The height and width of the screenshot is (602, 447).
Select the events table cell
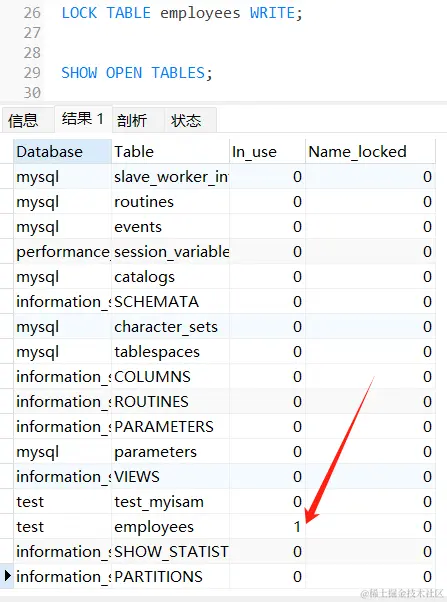[x=171, y=227]
